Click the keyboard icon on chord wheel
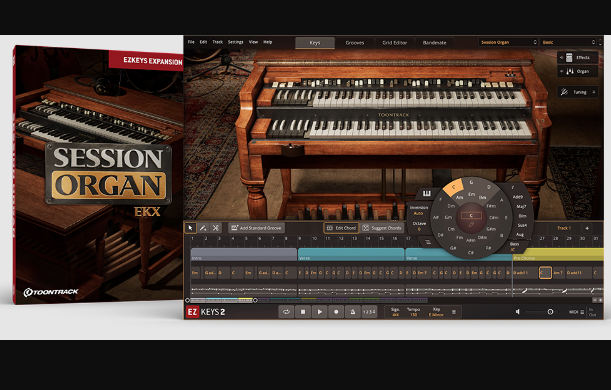This screenshot has width=611, height=390. pos(426,194)
